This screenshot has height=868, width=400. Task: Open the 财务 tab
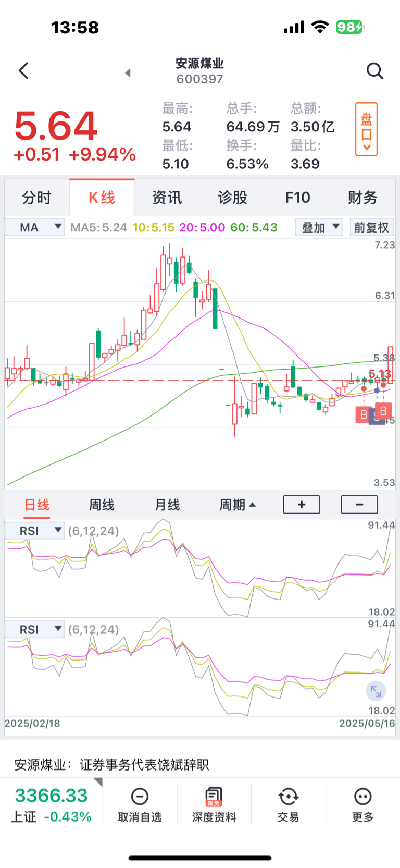pyautogui.click(x=362, y=198)
